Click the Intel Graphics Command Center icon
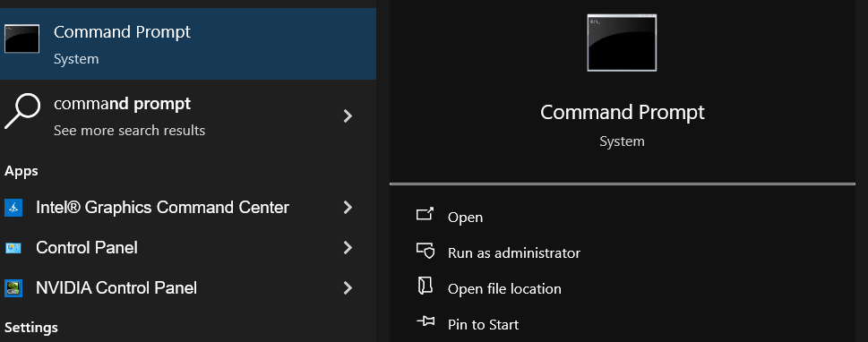 tap(13, 208)
